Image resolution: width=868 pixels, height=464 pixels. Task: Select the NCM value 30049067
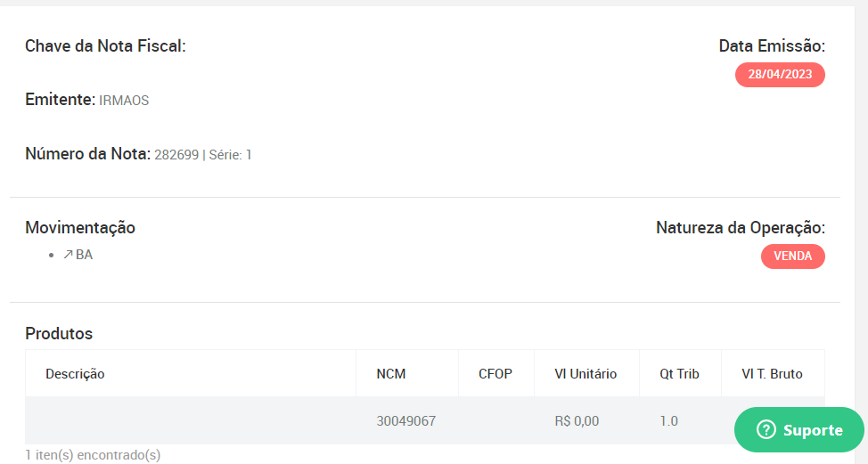pyautogui.click(x=405, y=421)
